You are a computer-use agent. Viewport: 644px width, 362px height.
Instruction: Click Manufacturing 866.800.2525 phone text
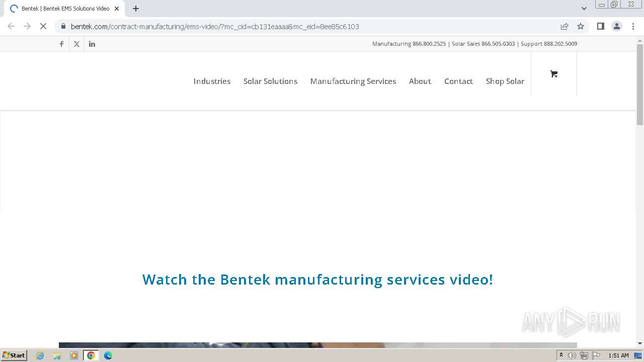point(409,44)
